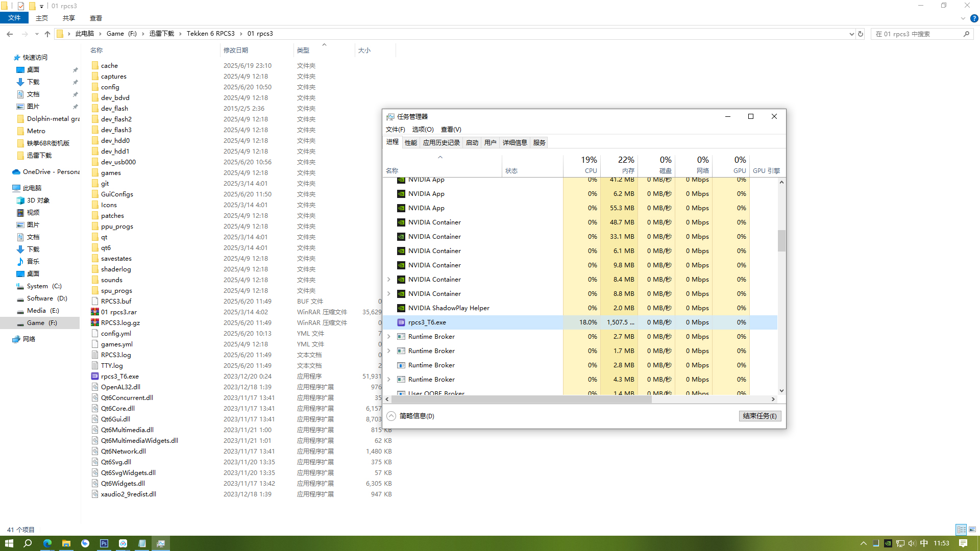Select the 01 rpcs3.rar archive file
980x551 pixels.
[118, 312]
